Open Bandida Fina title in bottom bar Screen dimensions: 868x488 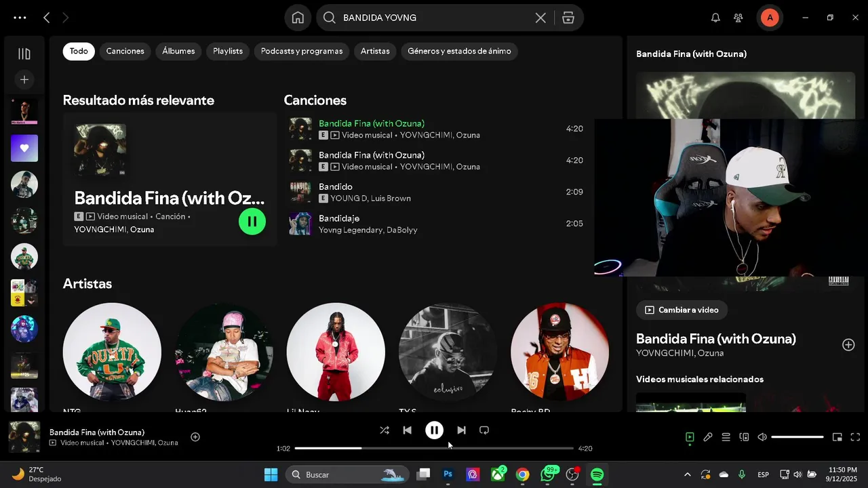pyautogui.click(x=97, y=432)
